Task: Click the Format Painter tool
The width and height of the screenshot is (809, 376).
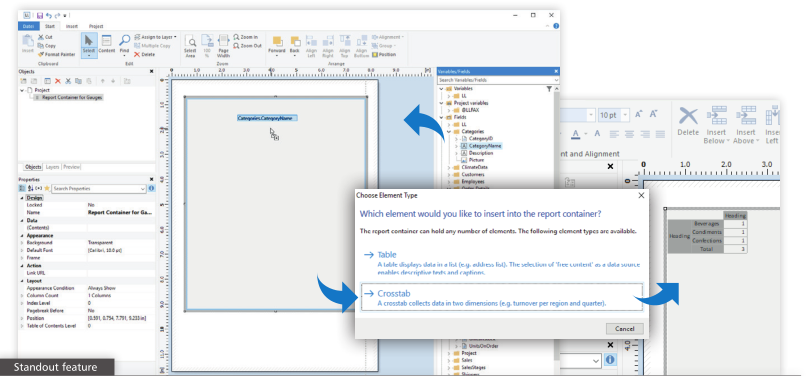Action: [56, 54]
